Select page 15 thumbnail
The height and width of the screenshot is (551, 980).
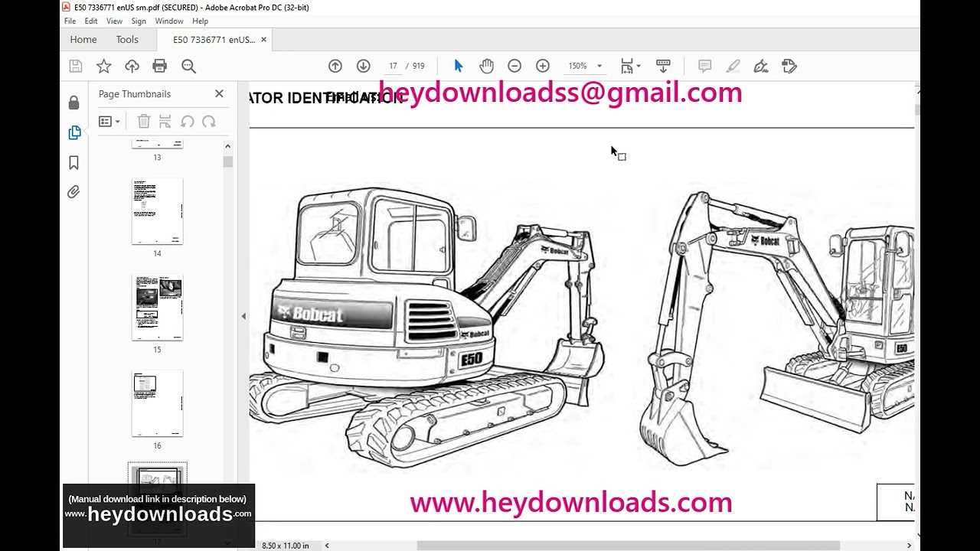157,308
